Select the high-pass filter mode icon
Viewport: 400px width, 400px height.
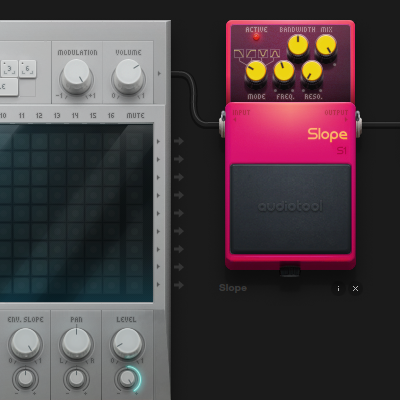pyautogui.click(x=251, y=54)
